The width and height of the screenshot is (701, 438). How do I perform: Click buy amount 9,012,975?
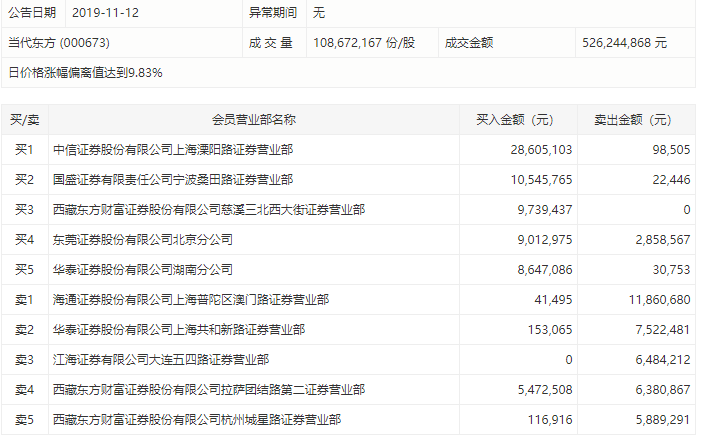(545, 240)
